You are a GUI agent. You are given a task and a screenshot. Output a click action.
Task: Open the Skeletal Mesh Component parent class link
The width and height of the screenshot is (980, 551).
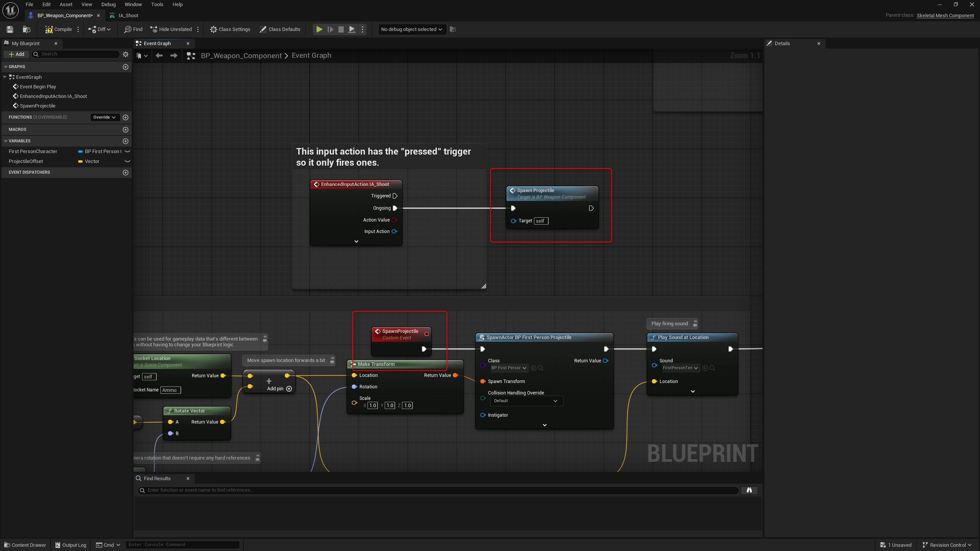[x=945, y=15]
